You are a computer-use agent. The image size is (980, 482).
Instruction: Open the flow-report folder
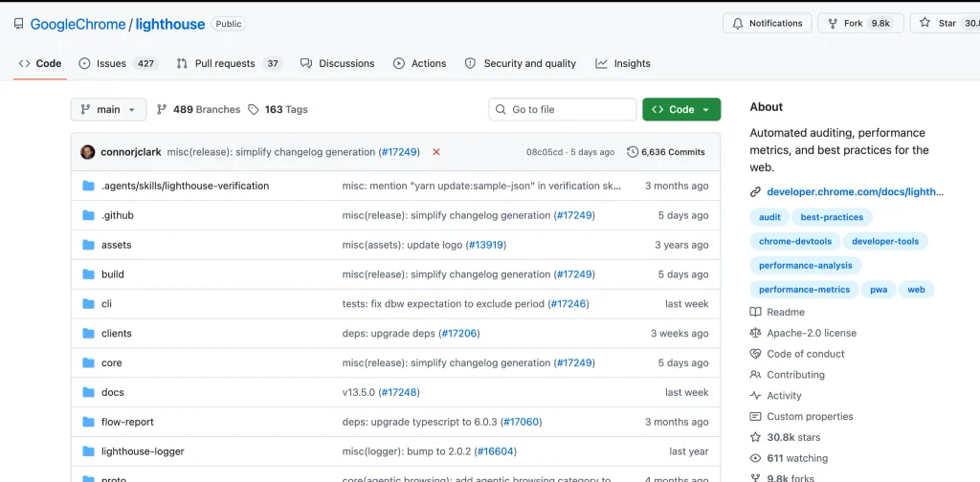click(x=127, y=422)
